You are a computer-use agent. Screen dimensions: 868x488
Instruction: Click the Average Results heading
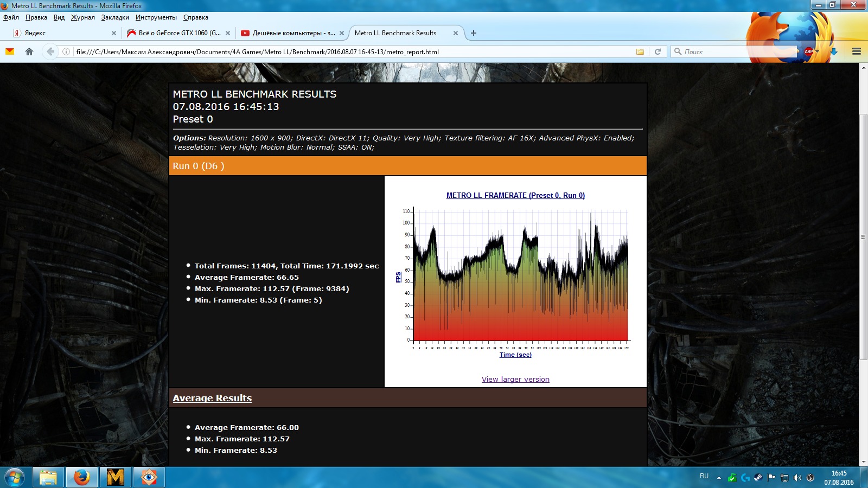pyautogui.click(x=212, y=398)
